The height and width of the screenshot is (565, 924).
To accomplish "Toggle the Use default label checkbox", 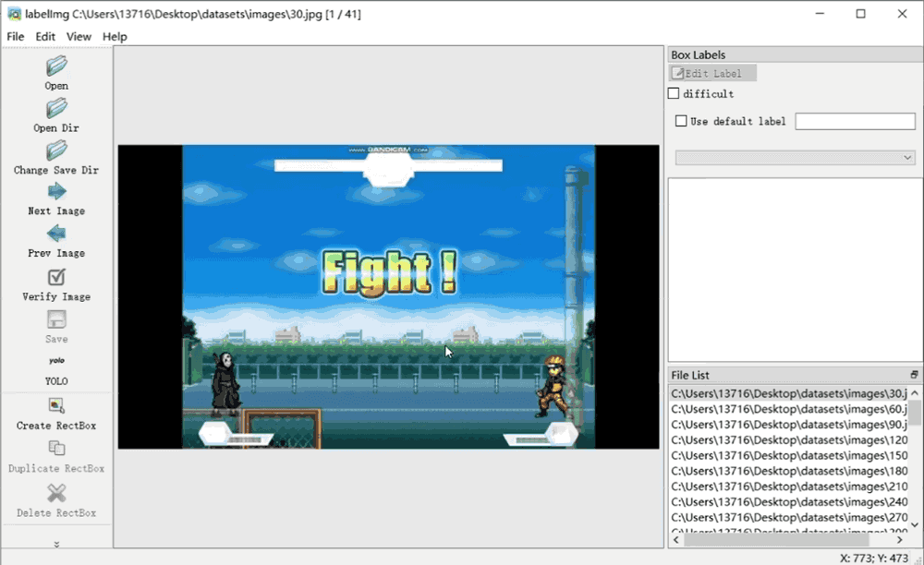I will coord(682,121).
